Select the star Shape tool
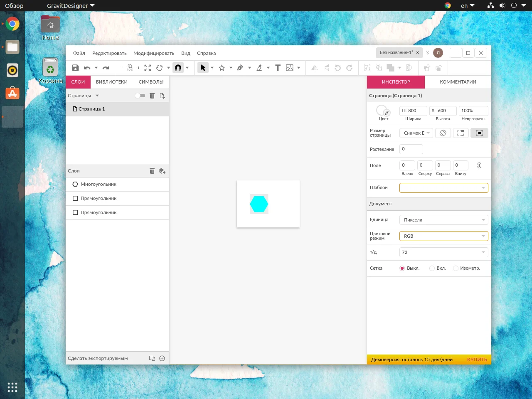The image size is (532, 399). [222, 68]
